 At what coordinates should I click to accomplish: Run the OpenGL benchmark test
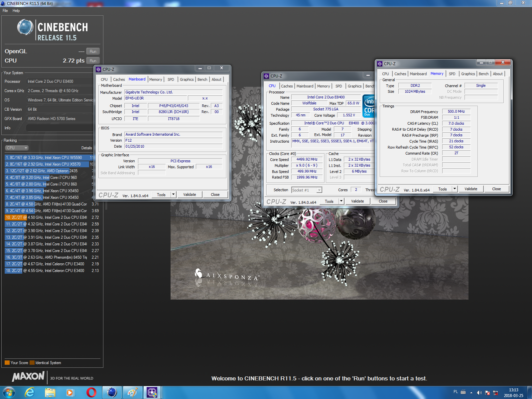tap(93, 51)
